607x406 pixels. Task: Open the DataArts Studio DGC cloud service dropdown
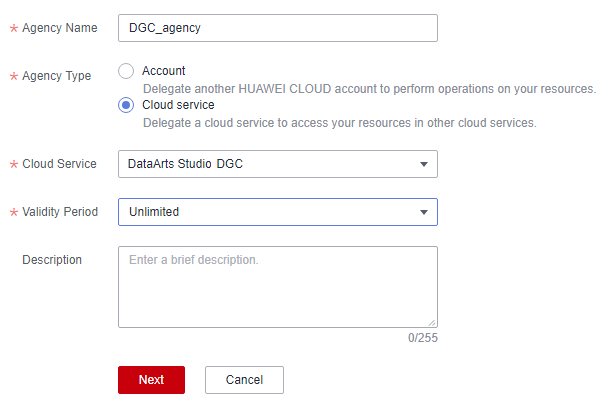tap(278, 164)
